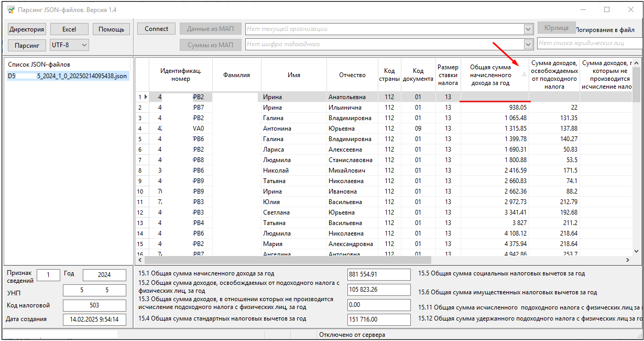This screenshot has width=644, height=341.
Task: Click the sort triangle in income column header
Action: click(524, 74)
